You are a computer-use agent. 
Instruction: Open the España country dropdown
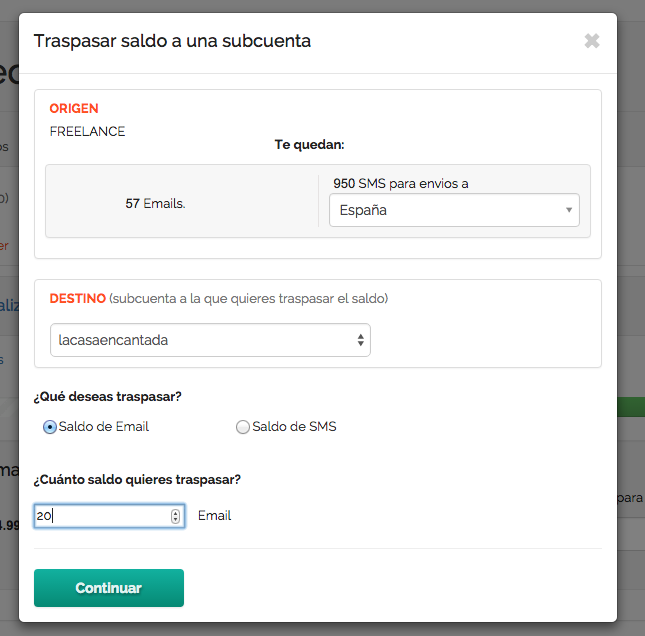(x=454, y=210)
